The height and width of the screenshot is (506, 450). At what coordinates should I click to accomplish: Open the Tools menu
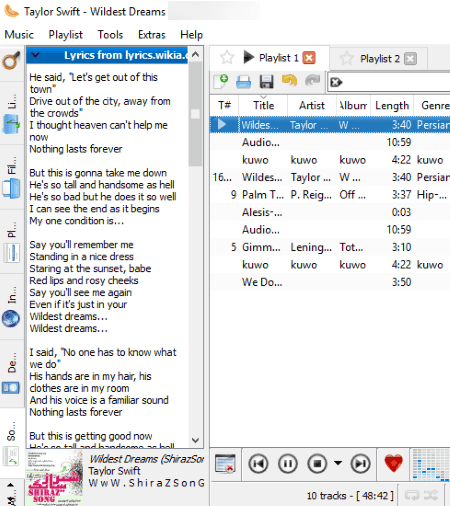point(110,35)
